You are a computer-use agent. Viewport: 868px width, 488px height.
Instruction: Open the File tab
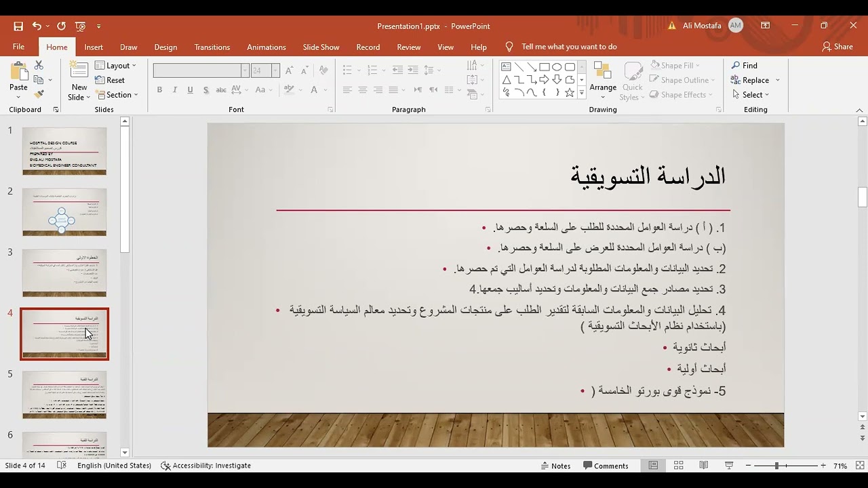tap(18, 47)
